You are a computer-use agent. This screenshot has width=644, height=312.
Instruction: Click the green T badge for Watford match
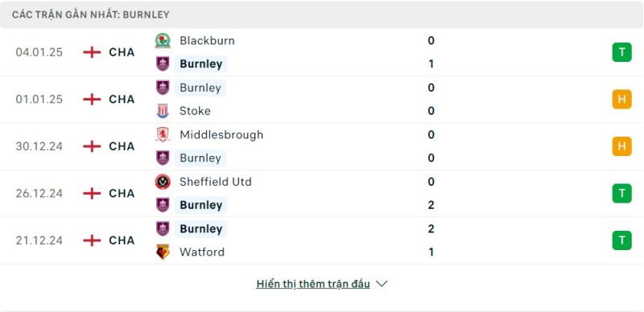point(621,240)
